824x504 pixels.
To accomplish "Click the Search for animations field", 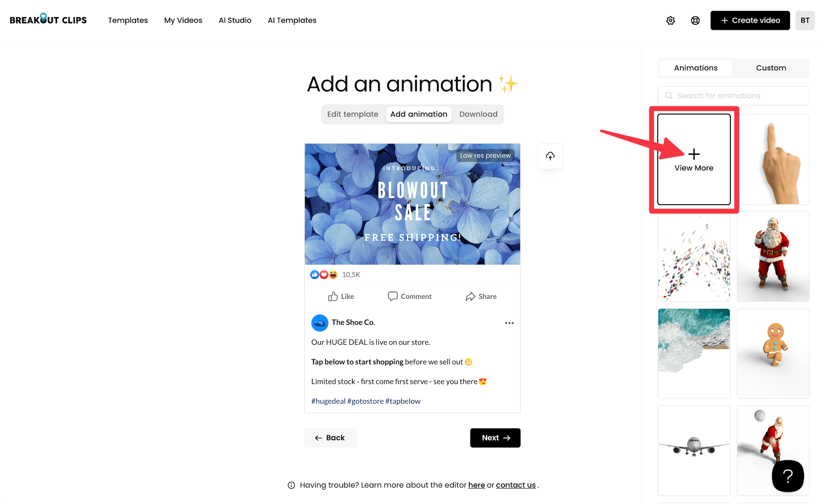I will (733, 96).
